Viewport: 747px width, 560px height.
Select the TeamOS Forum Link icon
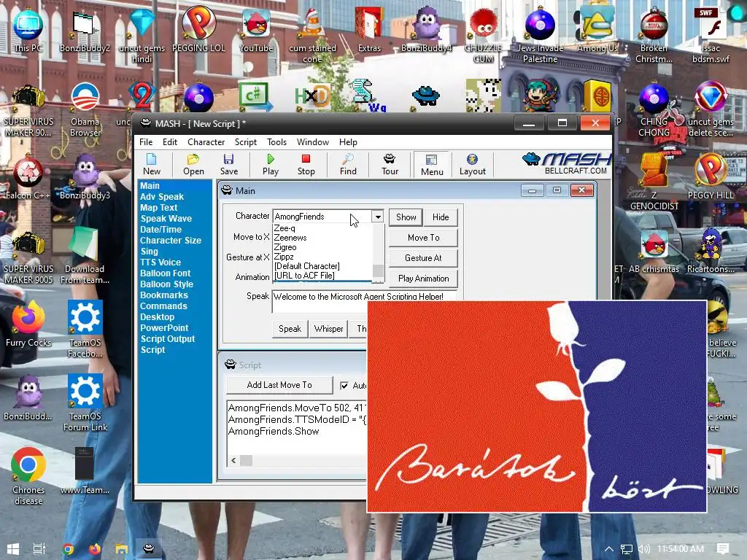click(x=85, y=402)
